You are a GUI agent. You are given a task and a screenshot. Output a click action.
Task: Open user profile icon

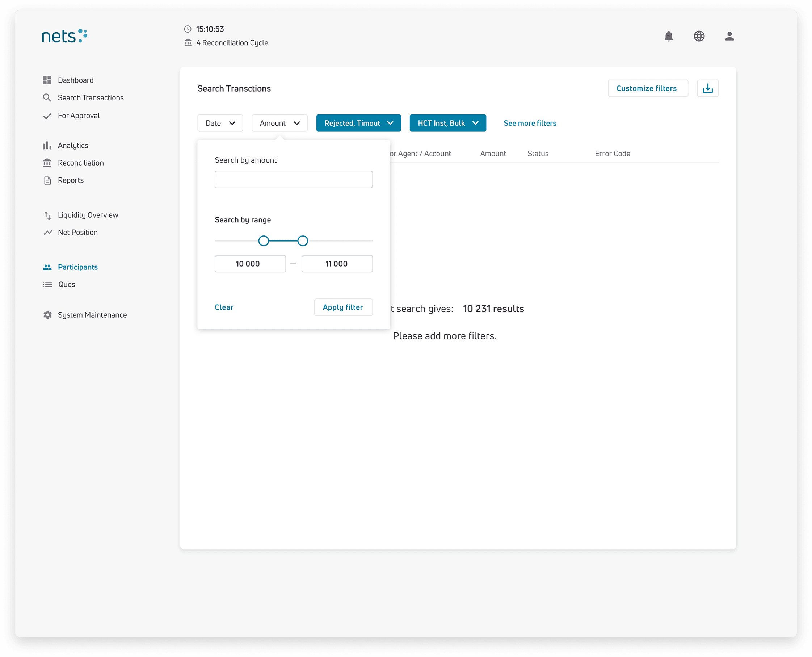[729, 36]
